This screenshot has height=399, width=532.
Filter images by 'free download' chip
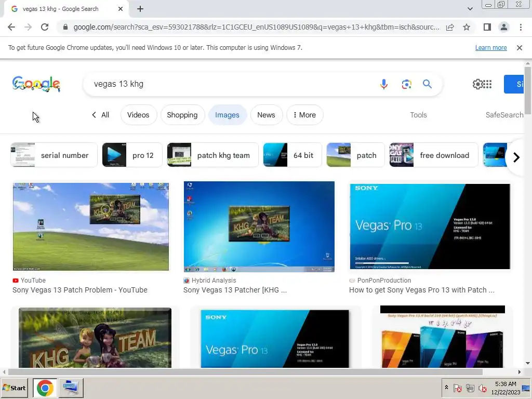tap(434, 155)
